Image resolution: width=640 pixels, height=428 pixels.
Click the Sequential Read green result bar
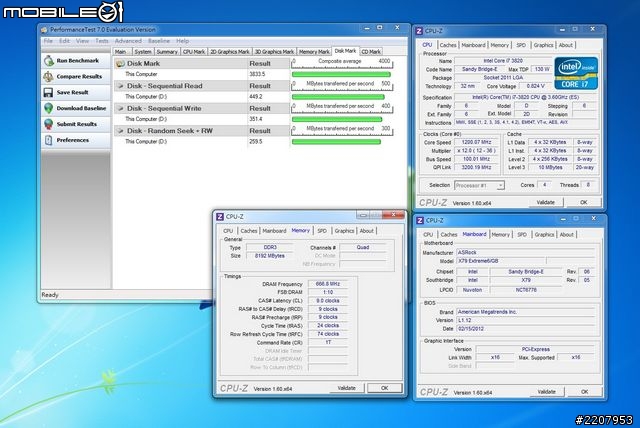click(338, 97)
